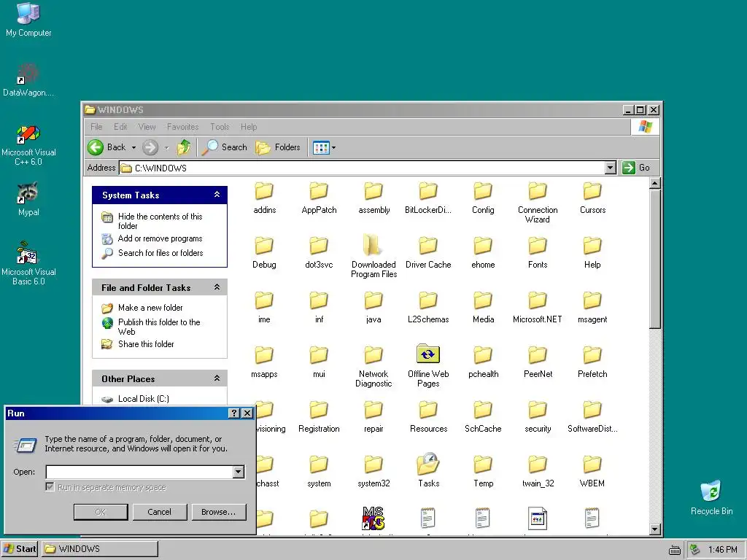Select the addins folder

(264, 198)
